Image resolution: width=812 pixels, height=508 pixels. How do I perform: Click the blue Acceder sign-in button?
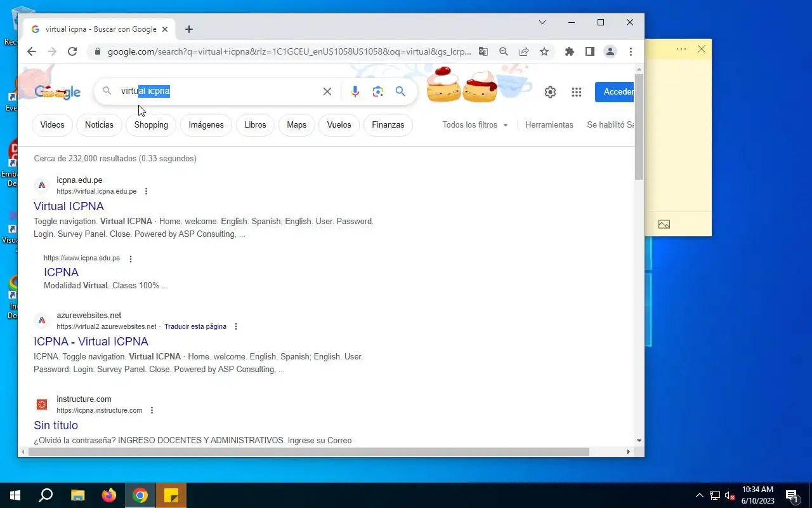[x=615, y=92]
